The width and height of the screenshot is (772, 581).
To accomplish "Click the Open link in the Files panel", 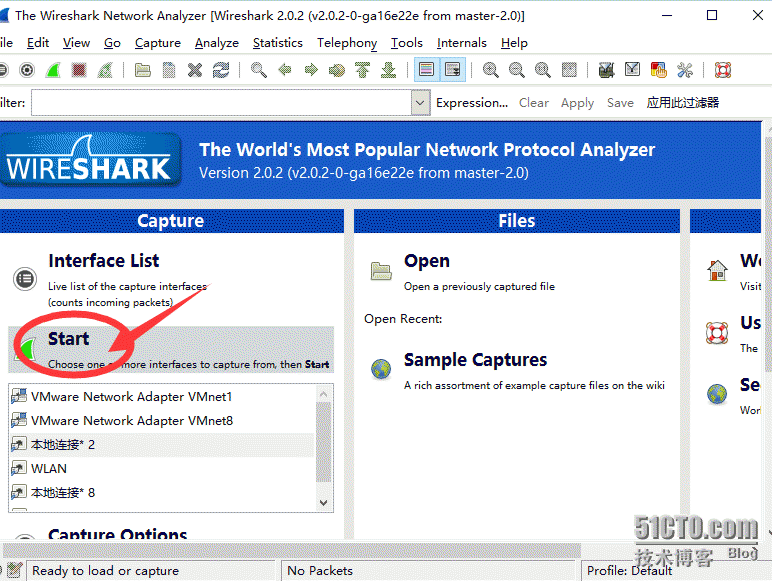I will 426,261.
